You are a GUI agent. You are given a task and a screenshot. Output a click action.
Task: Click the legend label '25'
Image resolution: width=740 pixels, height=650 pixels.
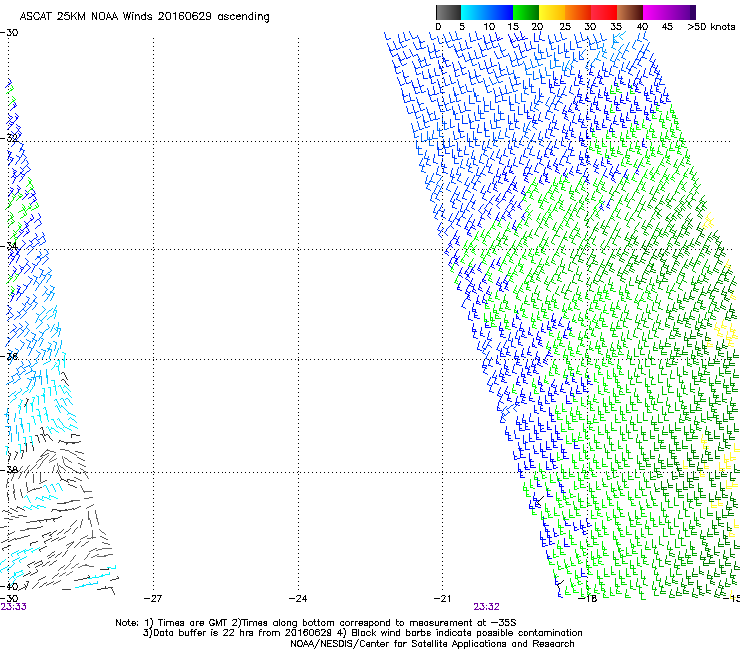565,27
